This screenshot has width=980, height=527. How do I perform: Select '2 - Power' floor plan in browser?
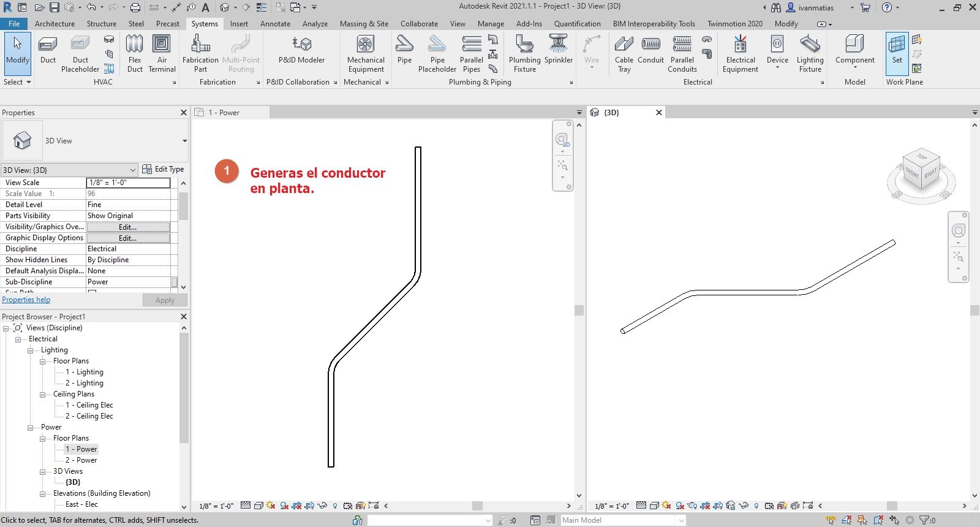click(81, 460)
